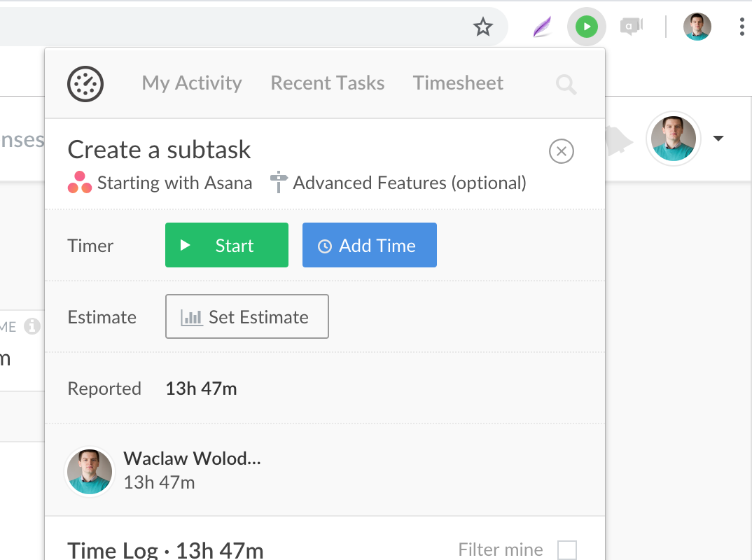Screen dimensions: 752x560
Task: Click the Create a subtask title
Action: coord(159,150)
